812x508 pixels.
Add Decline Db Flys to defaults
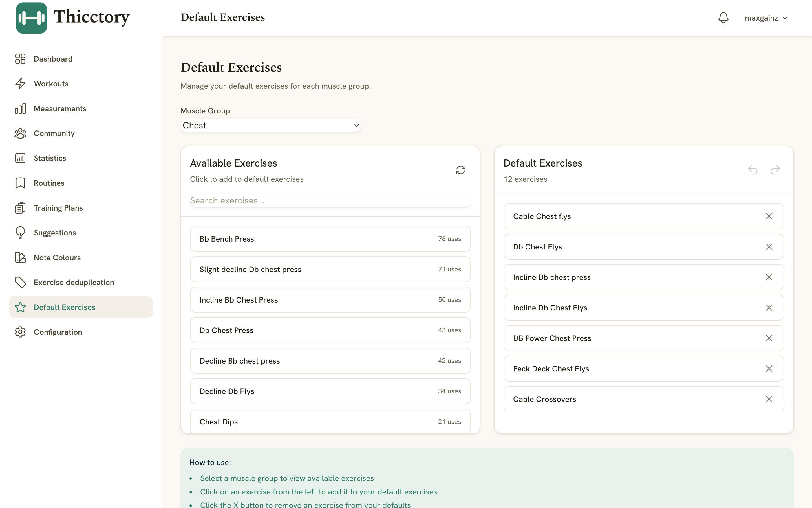tap(330, 391)
